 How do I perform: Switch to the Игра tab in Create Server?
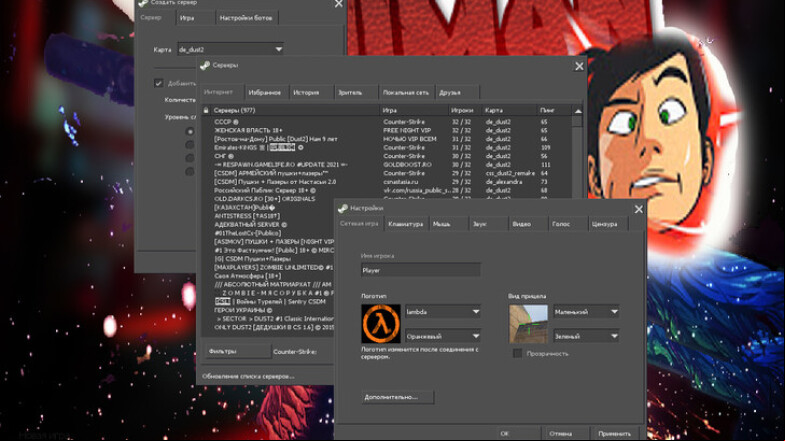195,18
